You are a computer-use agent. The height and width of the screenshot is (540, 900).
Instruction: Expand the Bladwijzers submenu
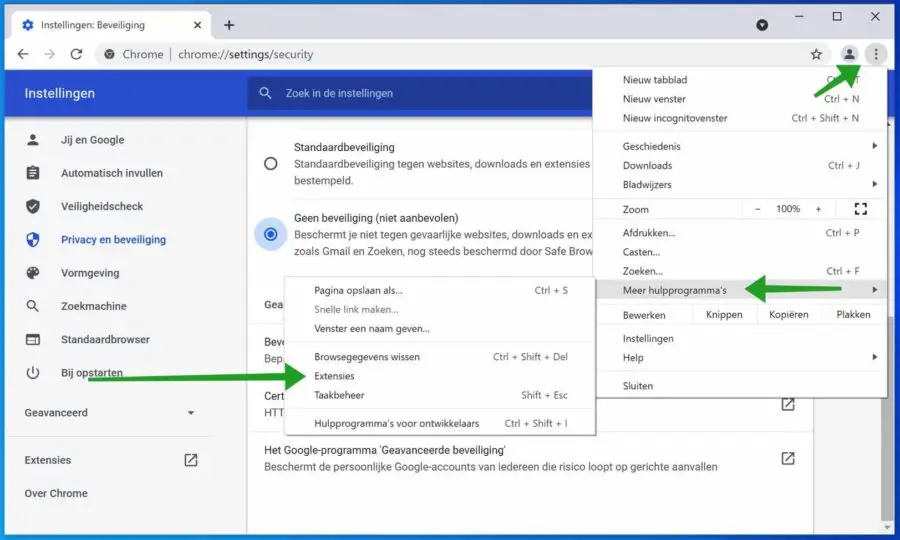[741, 184]
